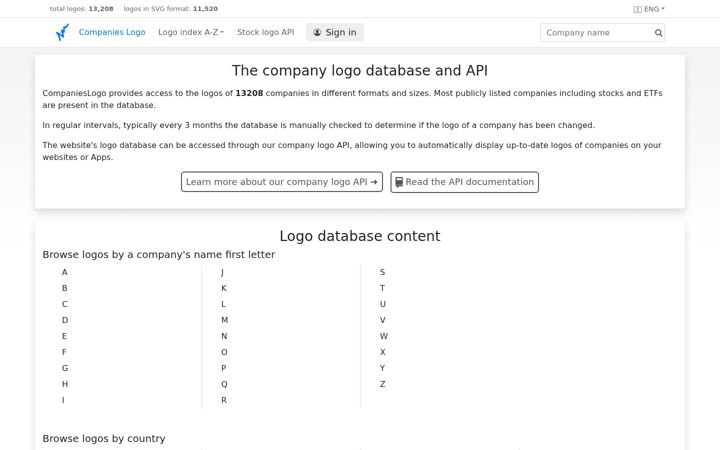Image resolution: width=720 pixels, height=450 pixels.
Task: Open the ENG language dropdown
Action: (x=649, y=9)
